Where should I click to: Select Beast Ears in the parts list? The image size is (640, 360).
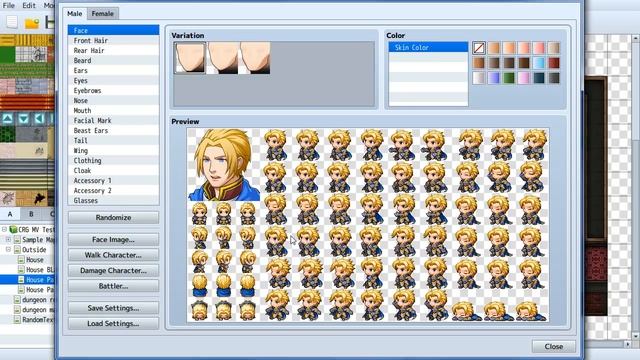(113, 131)
